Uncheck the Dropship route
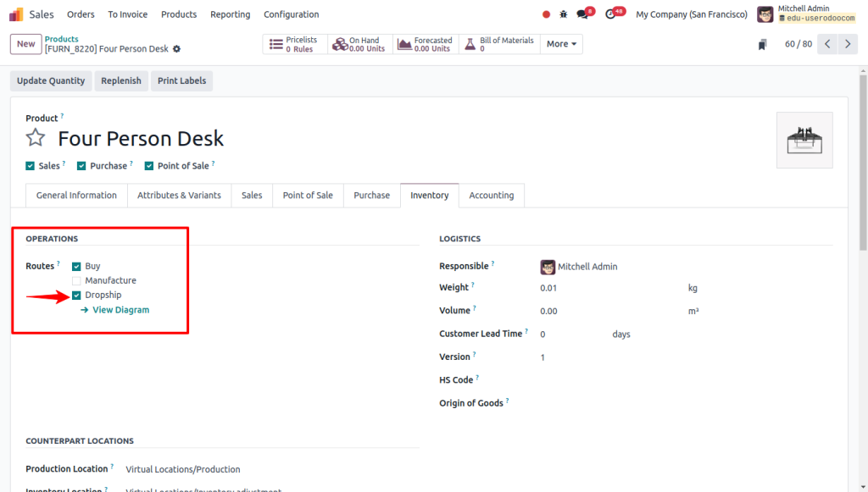Viewport: 868px width, 492px height. (76, 296)
